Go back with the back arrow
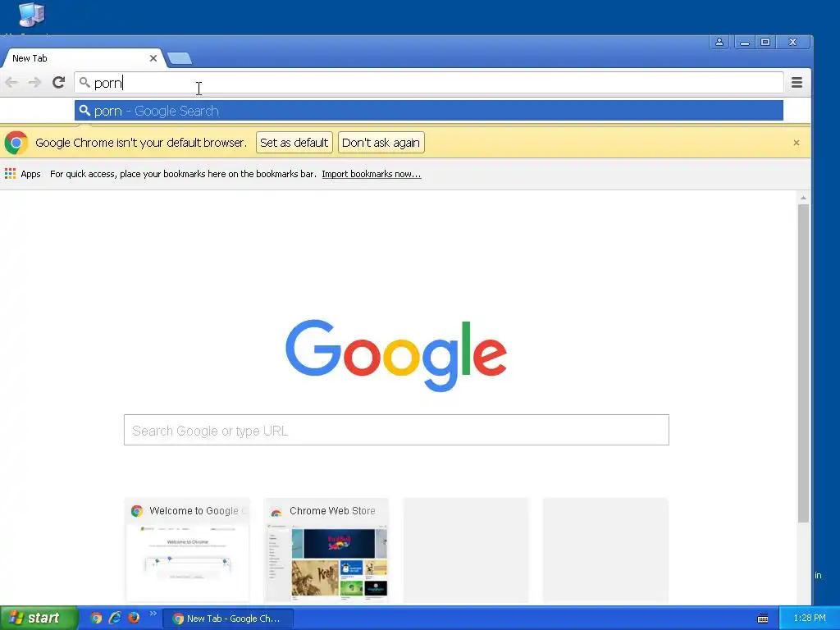The width and height of the screenshot is (840, 630). (11, 82)
